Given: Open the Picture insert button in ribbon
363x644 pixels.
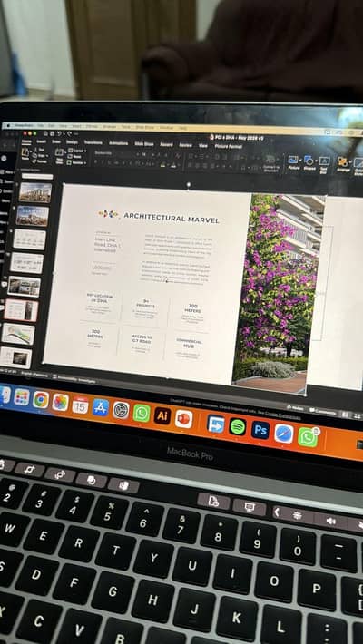Looking at the screenshot, I should tap(293, 162).
